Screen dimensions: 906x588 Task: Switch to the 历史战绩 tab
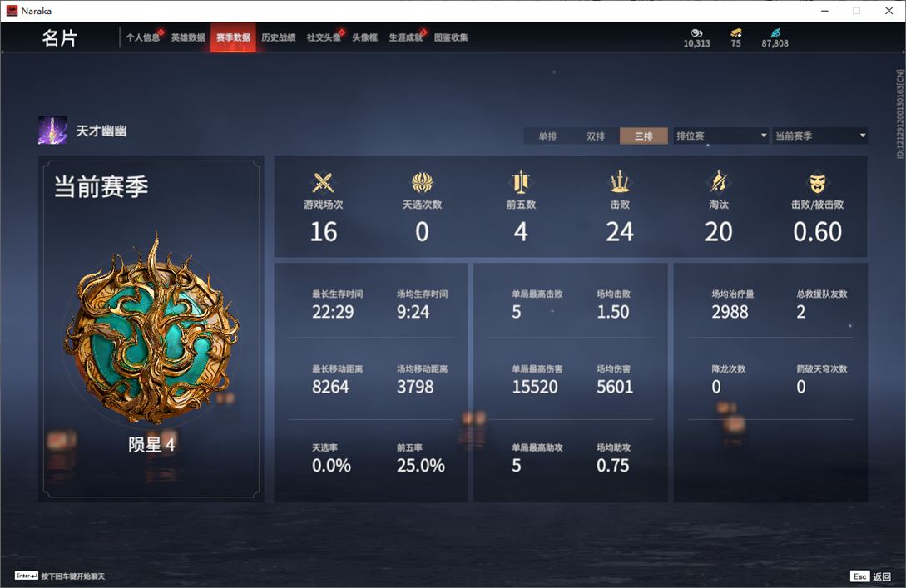click(x=279, y=37)
